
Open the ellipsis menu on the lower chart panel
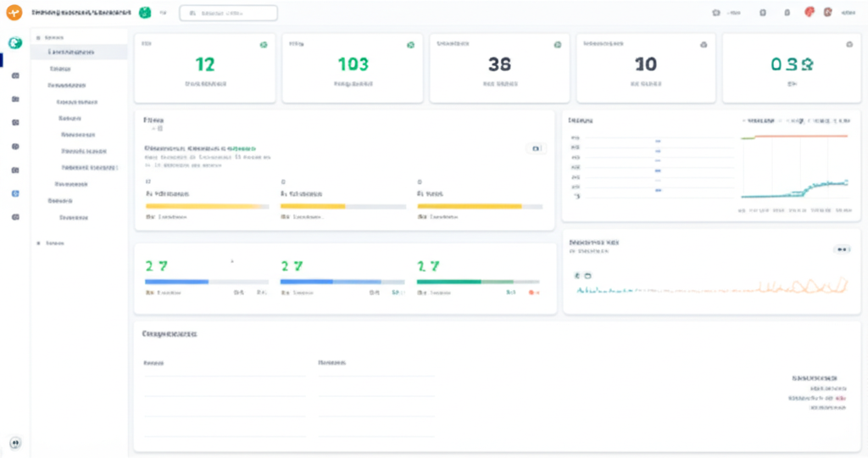pyautogui.click(x=841, y=249)
